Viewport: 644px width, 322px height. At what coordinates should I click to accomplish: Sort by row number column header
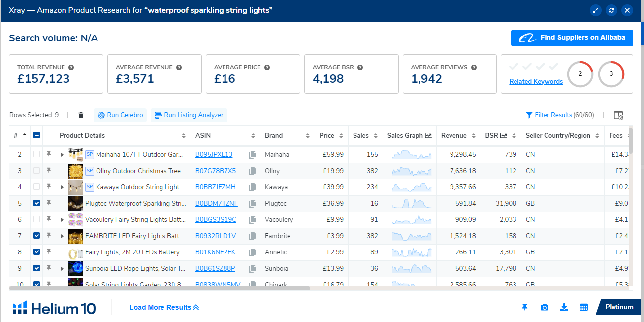point(20,136)
